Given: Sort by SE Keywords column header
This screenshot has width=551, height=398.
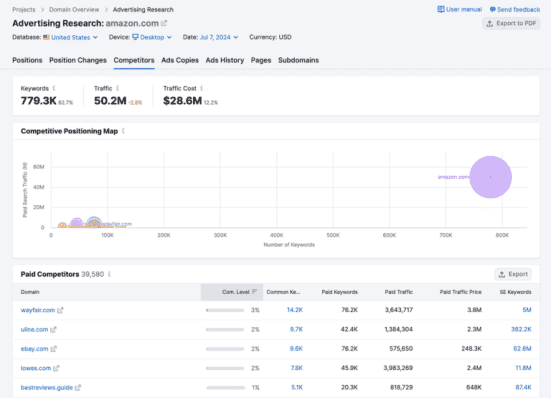Looking at the screenshot, I should (x=516, y=292).
